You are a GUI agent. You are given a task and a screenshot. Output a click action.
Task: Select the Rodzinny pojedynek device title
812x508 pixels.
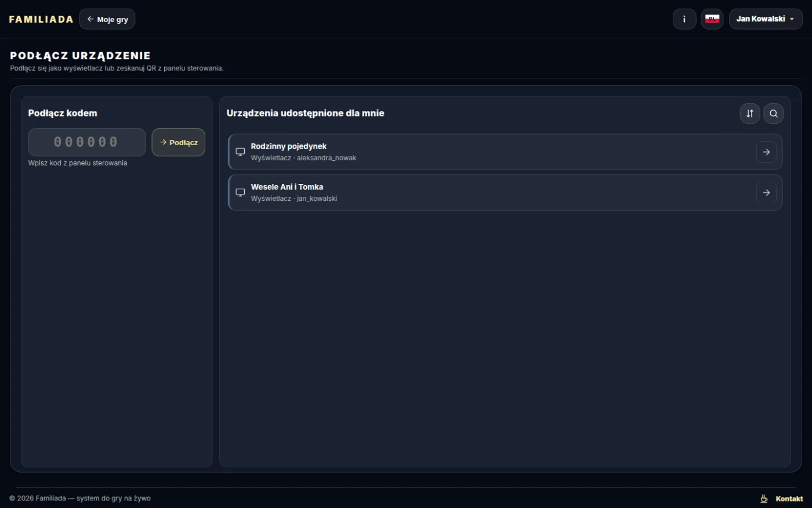tap(289, 146)
